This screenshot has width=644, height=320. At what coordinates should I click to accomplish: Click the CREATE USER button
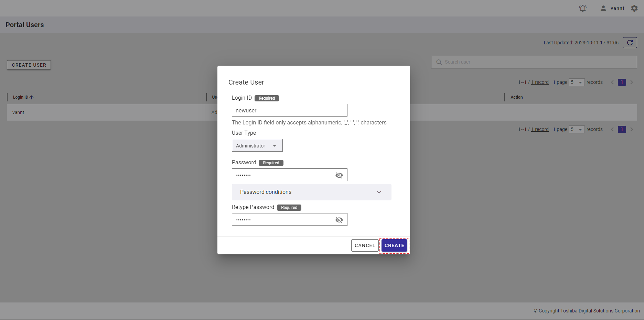[x=29, y=65]
